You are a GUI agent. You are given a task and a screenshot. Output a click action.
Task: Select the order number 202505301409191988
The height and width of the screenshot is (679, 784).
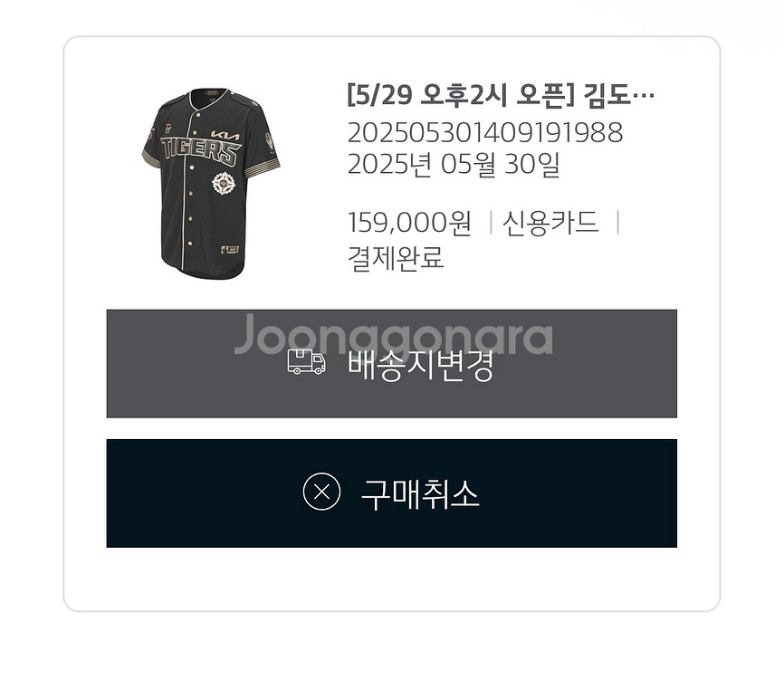tap(485, 132)
